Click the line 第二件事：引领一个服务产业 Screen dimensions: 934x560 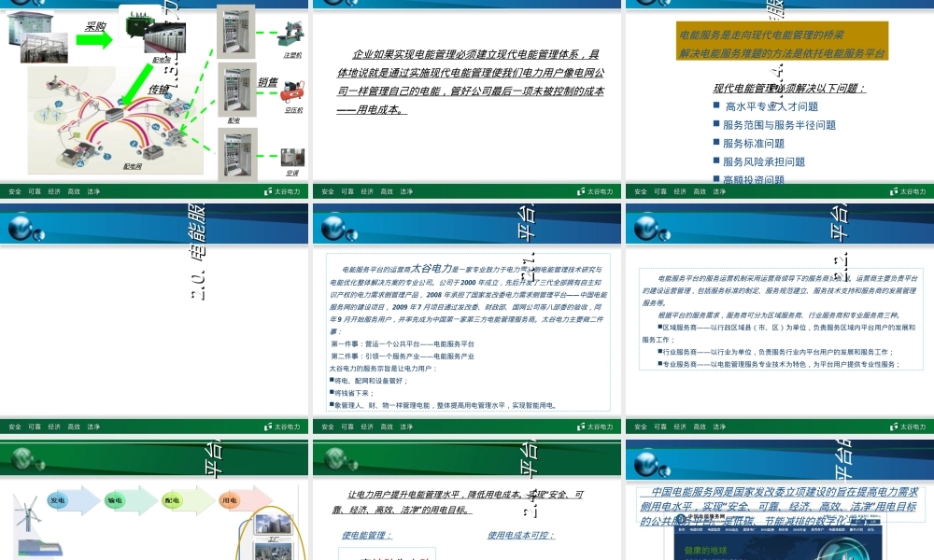click(x=403, y=357)
